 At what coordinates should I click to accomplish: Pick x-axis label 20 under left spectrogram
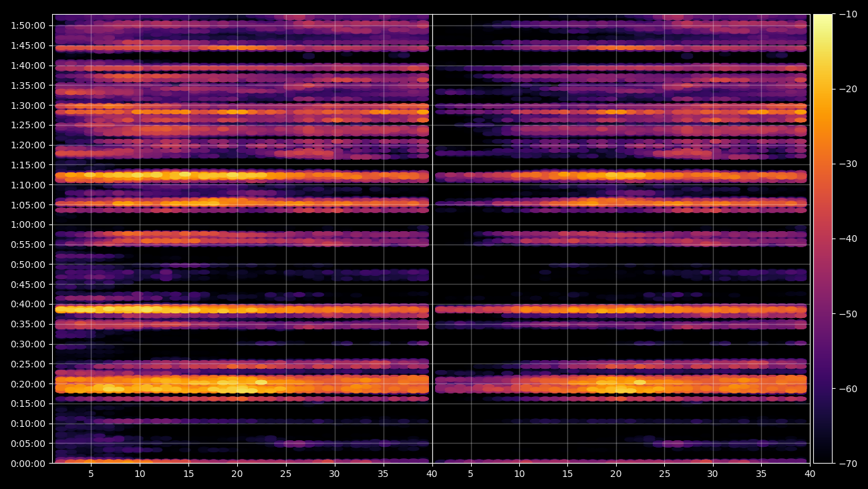[x=237, y=474]
